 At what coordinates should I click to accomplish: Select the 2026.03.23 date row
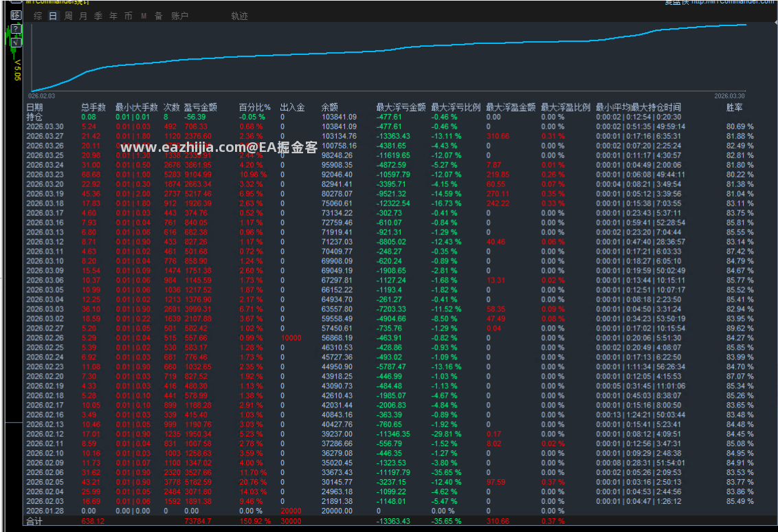(390, 175)
